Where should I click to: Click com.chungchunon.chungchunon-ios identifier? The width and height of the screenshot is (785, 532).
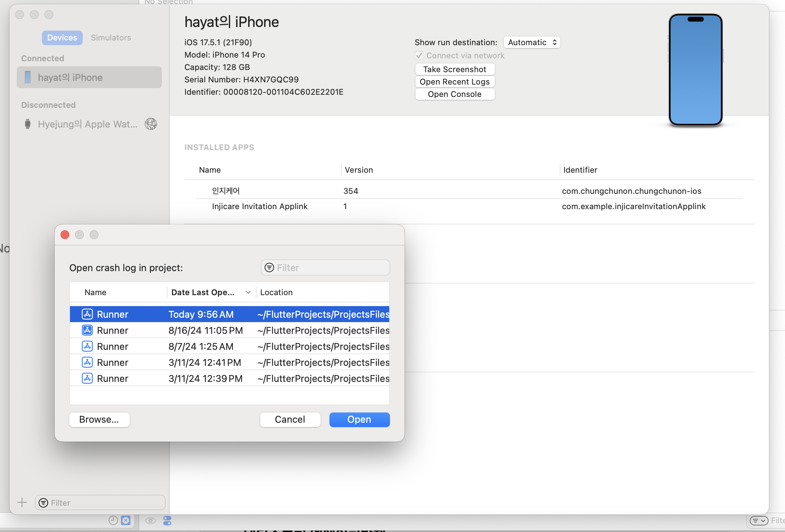[632, 191]
